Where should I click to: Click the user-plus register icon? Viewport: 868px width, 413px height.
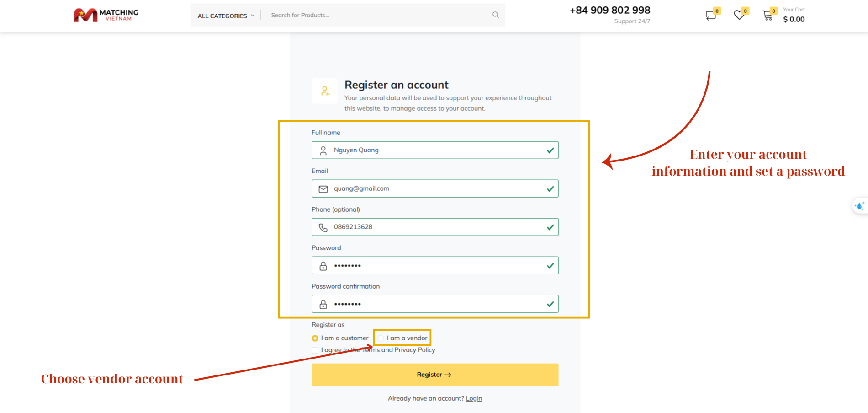(325, 91)
